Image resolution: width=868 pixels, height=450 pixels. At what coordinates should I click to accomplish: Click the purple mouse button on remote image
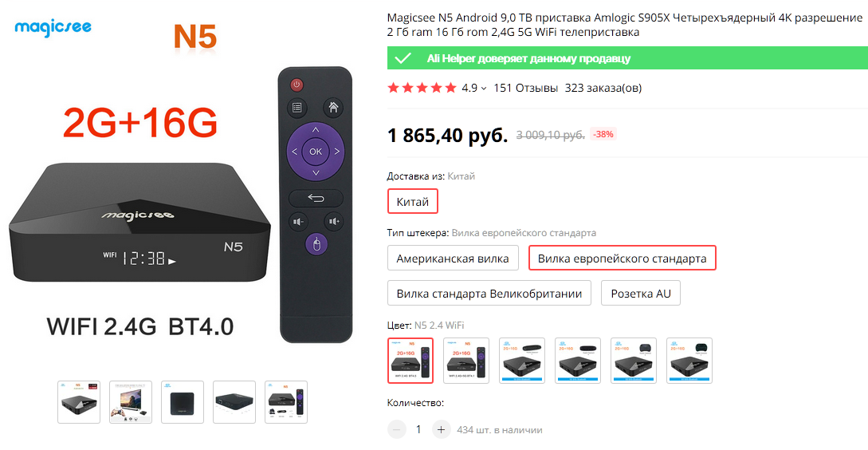pyautogui.click(x=316, y=244)
